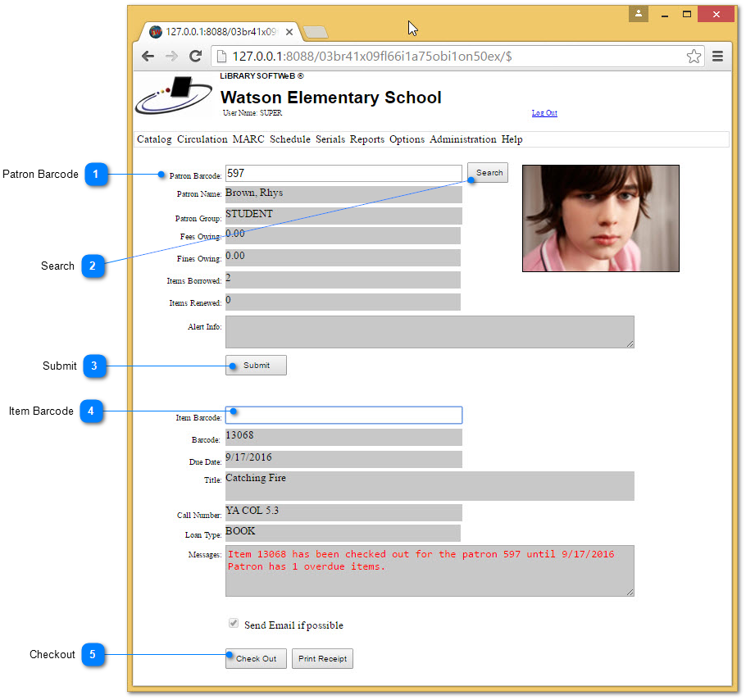Open the Circulation menu
746x700 pixels.
[x=202, y=139]
